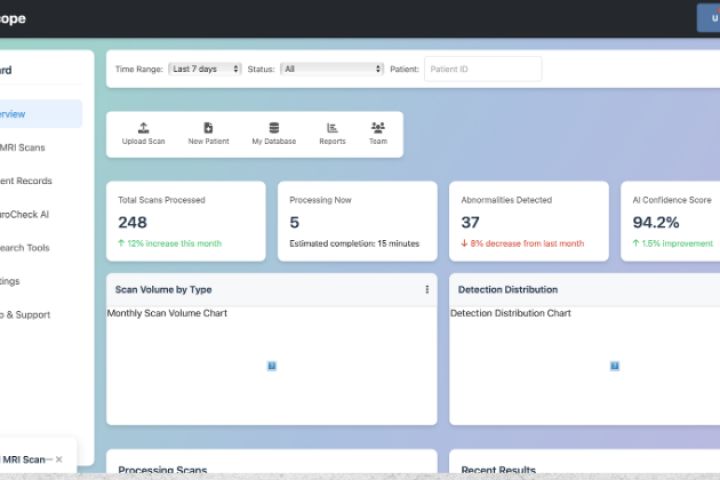The height and width of the screenshot is (480, 720).
Task: Open the Status dropdown set to All
Action: (x=332, y=69)
